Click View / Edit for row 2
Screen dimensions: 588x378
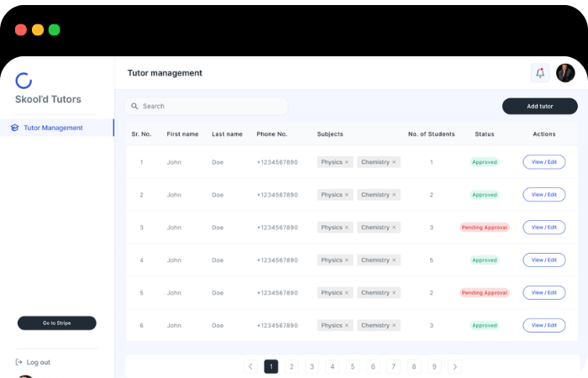coord(543,195)
